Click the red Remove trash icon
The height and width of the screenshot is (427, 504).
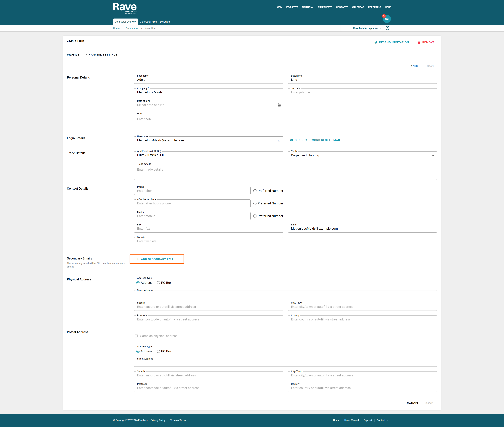419,42
